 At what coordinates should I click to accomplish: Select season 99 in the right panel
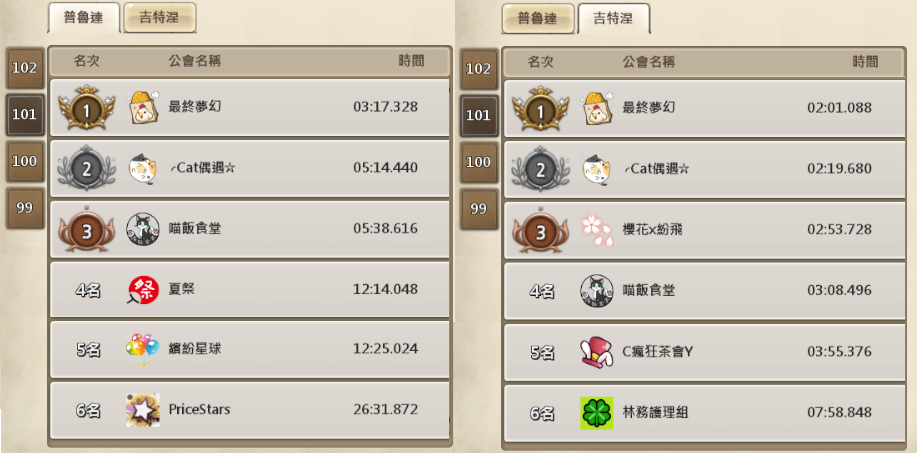tap(479, 209)
